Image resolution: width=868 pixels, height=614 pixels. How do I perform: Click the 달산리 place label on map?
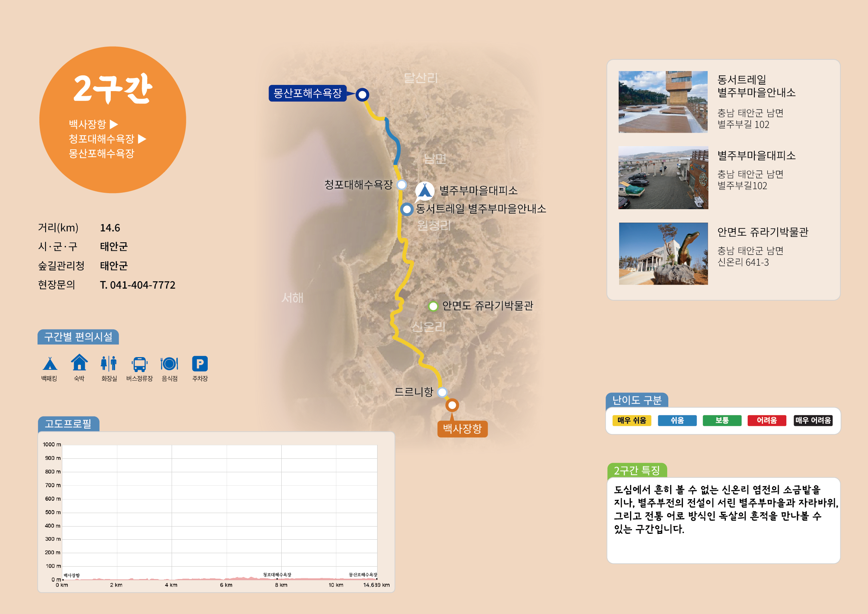[421, 78]
